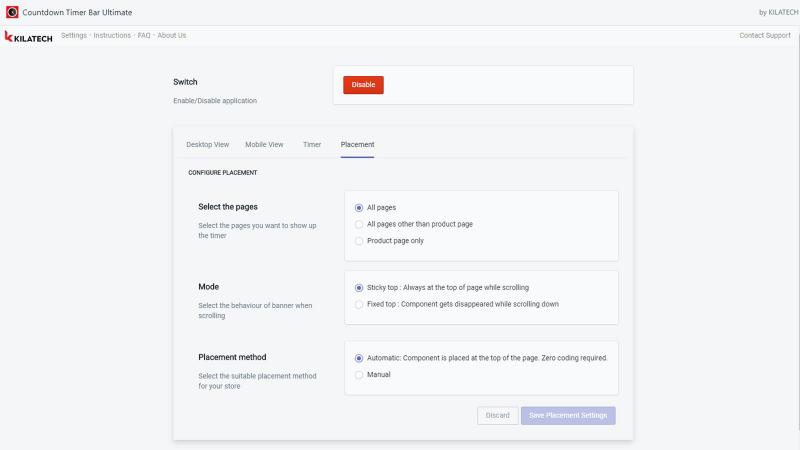Open the Settings menu link

tap(74, 35)
